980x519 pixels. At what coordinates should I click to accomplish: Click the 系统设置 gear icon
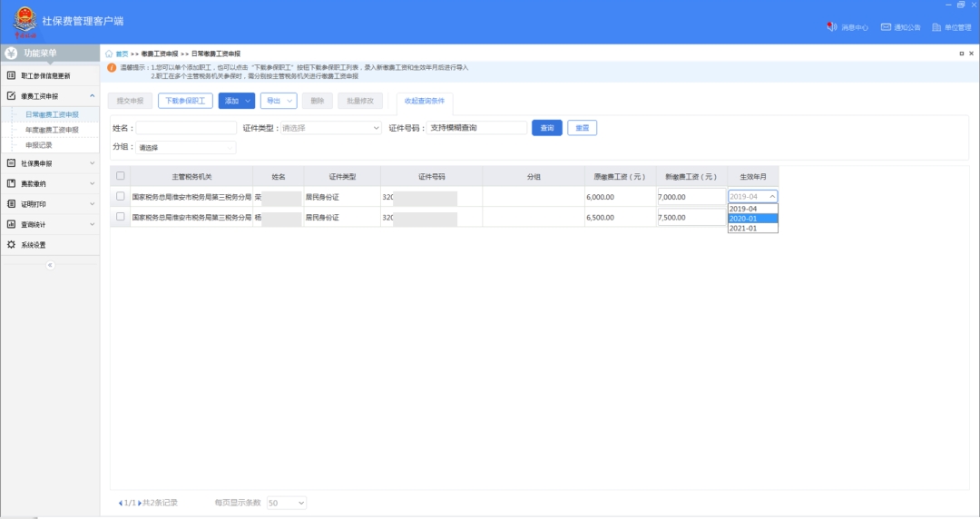tap(11, 245)
